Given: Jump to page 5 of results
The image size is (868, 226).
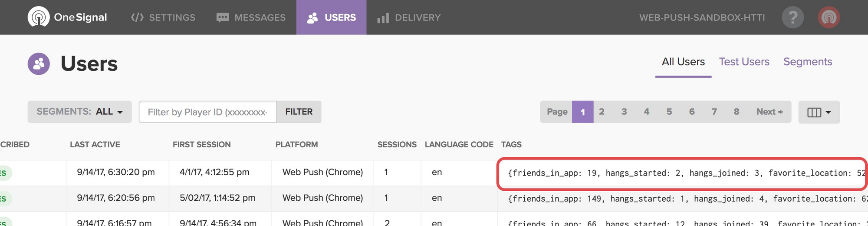Looking at the screenshot, I should point(669,112).
